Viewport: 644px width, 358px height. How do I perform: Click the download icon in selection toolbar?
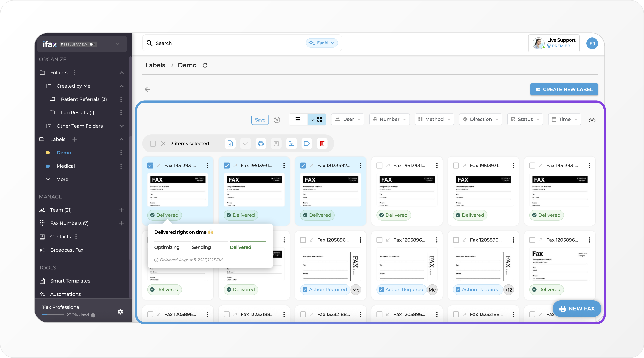[230, 143]
